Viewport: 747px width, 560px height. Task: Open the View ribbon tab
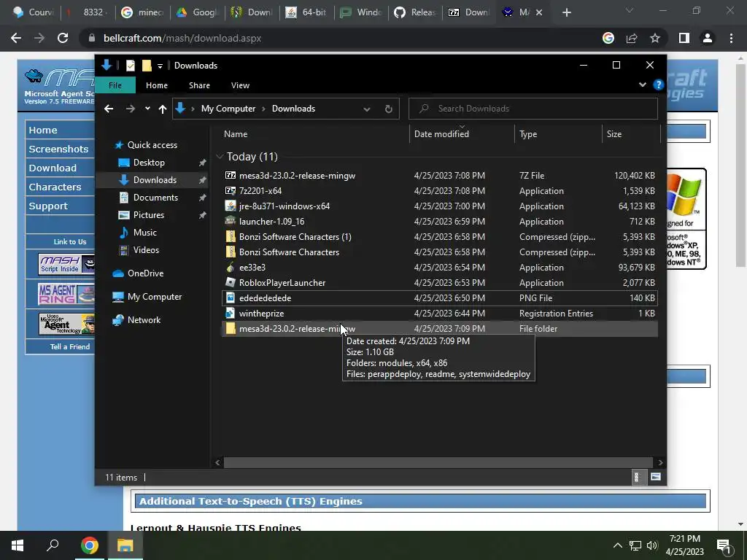tap(240, 85)
